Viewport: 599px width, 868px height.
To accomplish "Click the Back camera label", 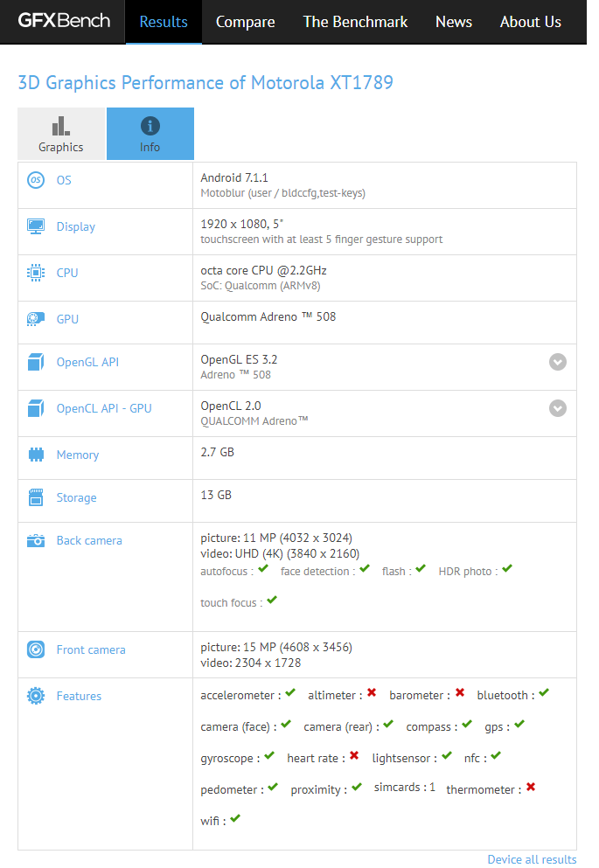I will [x=89, y=540].
